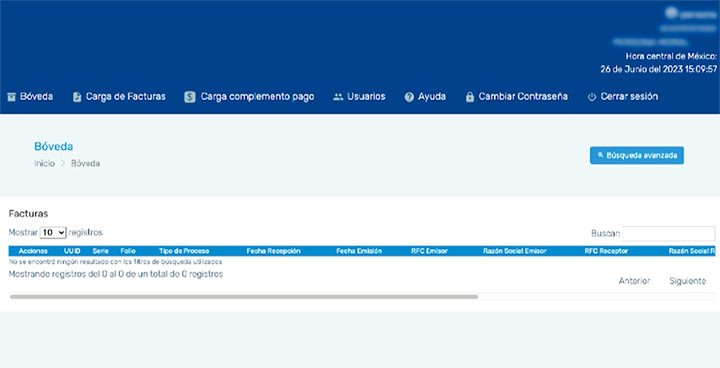Screen dimensions: 720x368
Task: Go to the Siguiente page link
Action: point(687,281)
